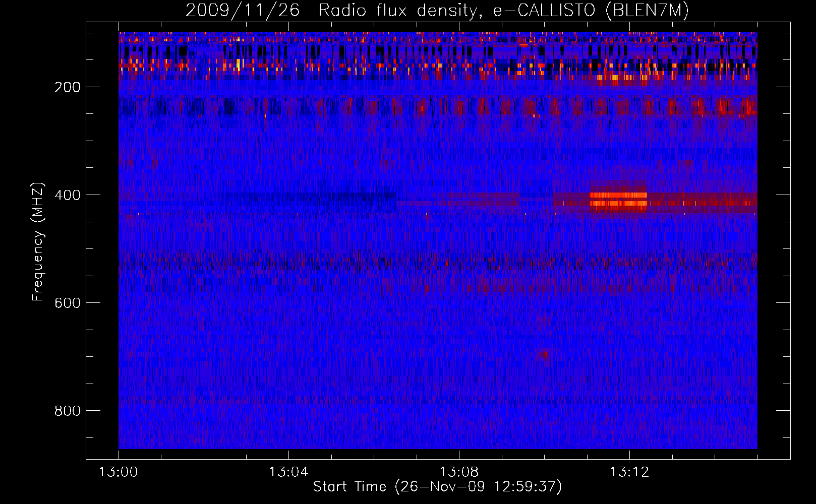Click the 800 frequency tick label

pyautogui.click(x=68, y=411)
